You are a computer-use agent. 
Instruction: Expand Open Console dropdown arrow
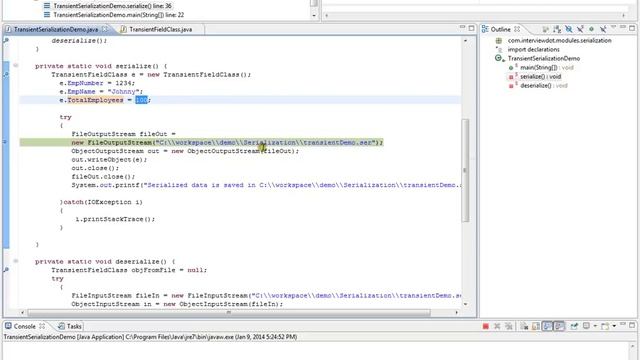(x=614, y=326)
